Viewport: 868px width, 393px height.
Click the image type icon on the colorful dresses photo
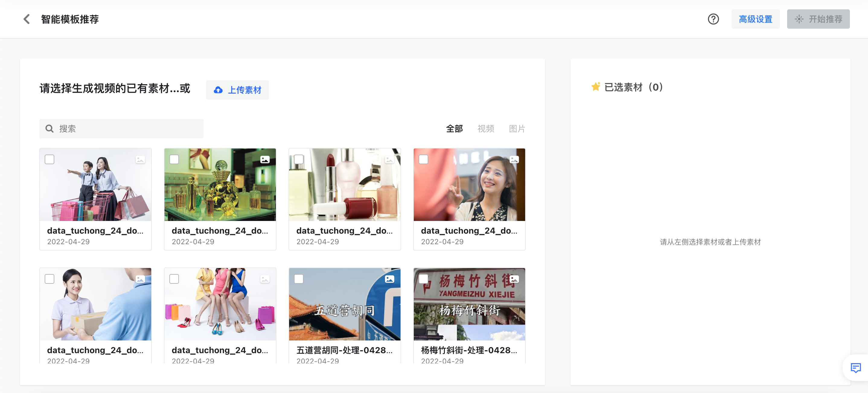265,279
